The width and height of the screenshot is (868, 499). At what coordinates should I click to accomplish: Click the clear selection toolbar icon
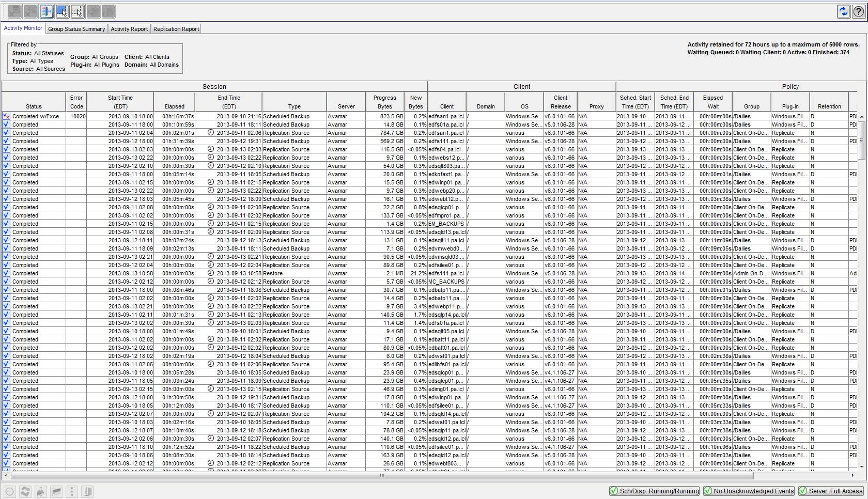(x=78, y=11)
